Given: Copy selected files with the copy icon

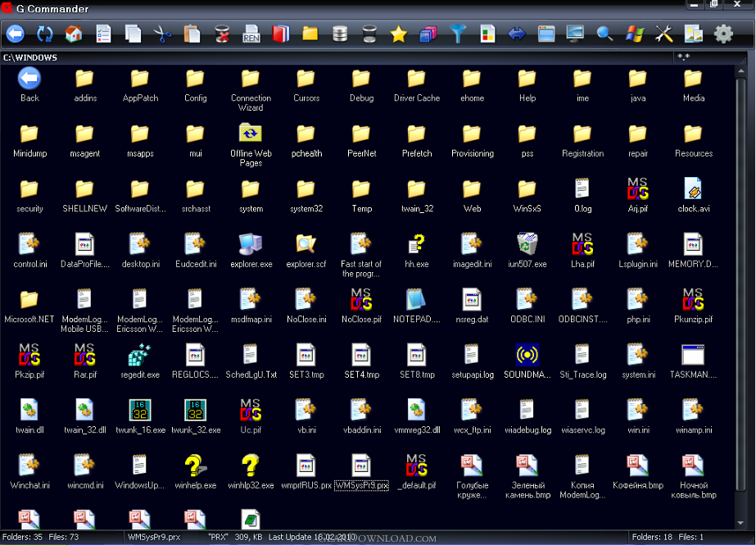Looking at the screenshot, I should pyautogui.click(x=133, y=34).
